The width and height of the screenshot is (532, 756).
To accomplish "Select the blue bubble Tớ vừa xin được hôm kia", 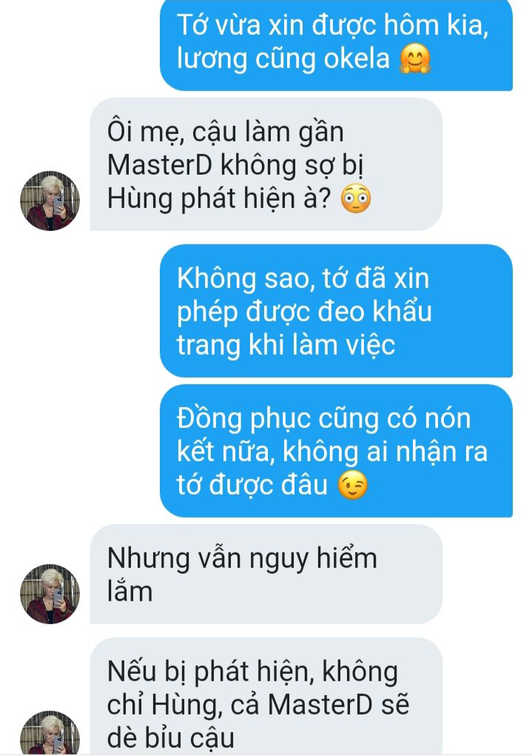I will pyautogui.click(x=337, y=44).
